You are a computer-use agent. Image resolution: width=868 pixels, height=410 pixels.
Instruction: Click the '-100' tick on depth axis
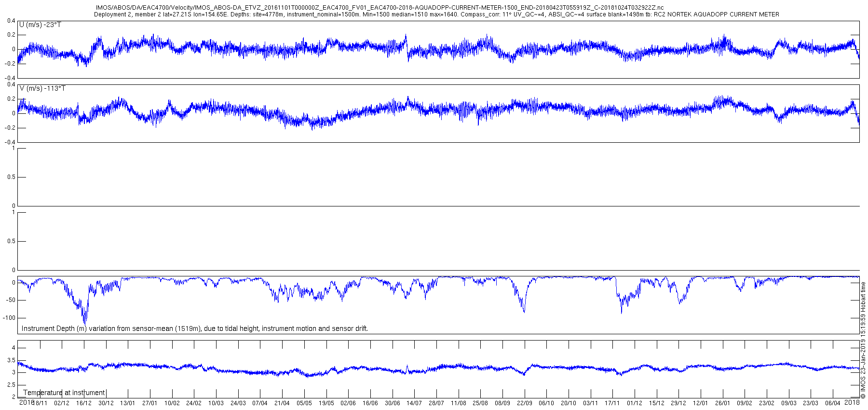tap(9, 318)
